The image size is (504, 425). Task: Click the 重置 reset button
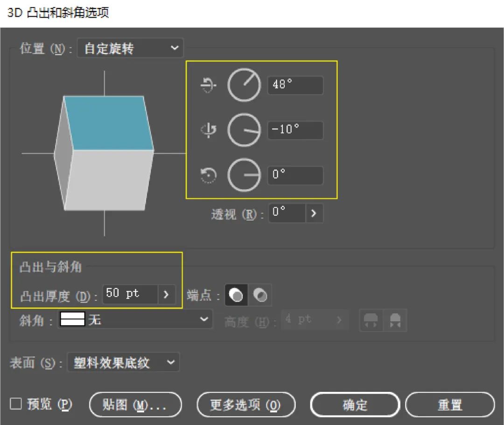point(450,405)
